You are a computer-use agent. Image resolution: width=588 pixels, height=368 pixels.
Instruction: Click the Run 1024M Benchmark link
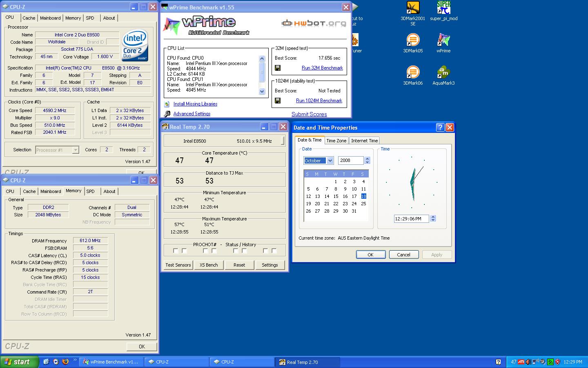click(319, 101)
